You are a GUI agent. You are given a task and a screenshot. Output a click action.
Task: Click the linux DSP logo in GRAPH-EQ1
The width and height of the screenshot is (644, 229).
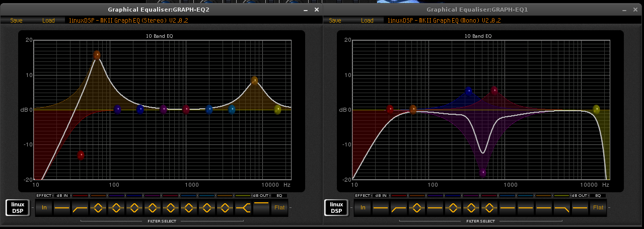click(336, 207)
